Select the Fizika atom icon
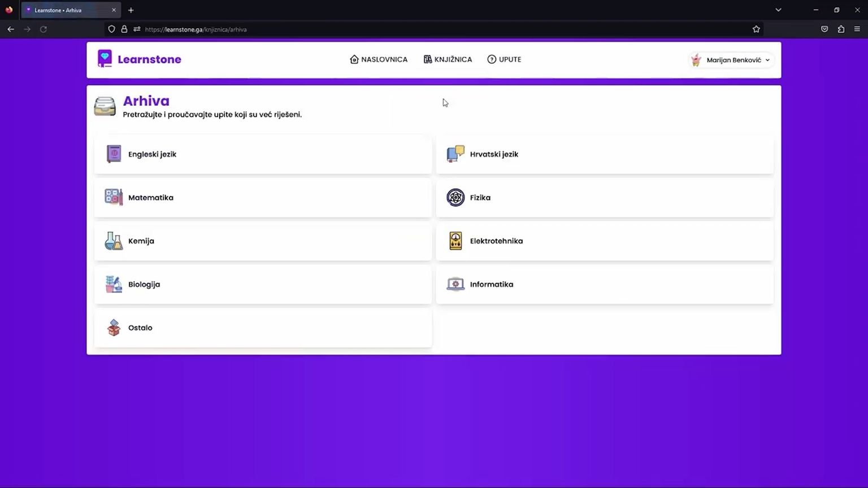Image resolution: width=868 pixels, height=488 pixels. pyautogui.click(x=455, y=197)
